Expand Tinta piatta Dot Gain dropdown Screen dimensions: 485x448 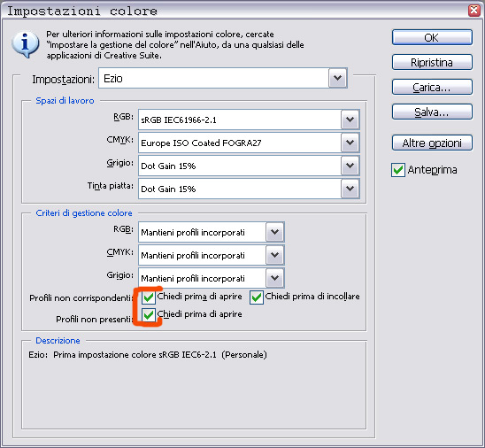[x=249, y=189]
